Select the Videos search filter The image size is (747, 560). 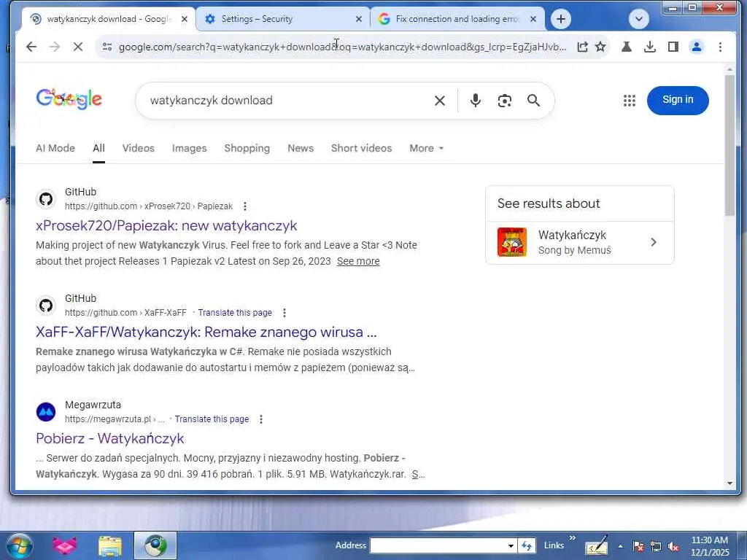138,148
